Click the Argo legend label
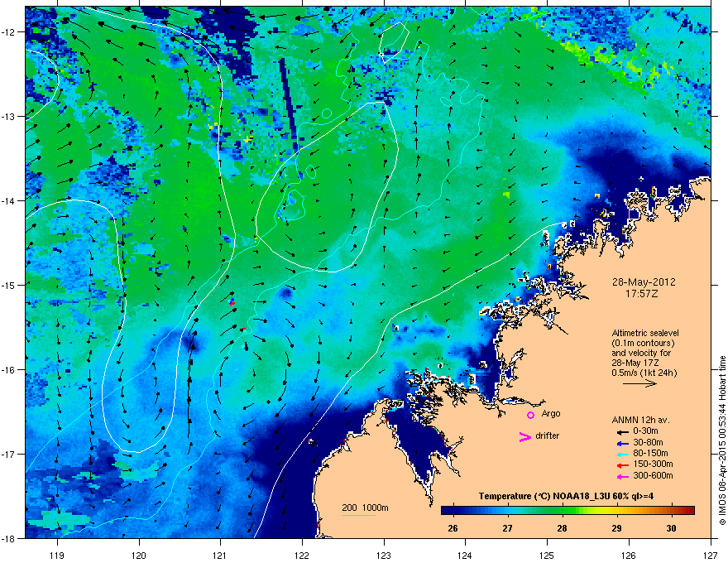Screen dimensions: 728x563 pos(551,413)
